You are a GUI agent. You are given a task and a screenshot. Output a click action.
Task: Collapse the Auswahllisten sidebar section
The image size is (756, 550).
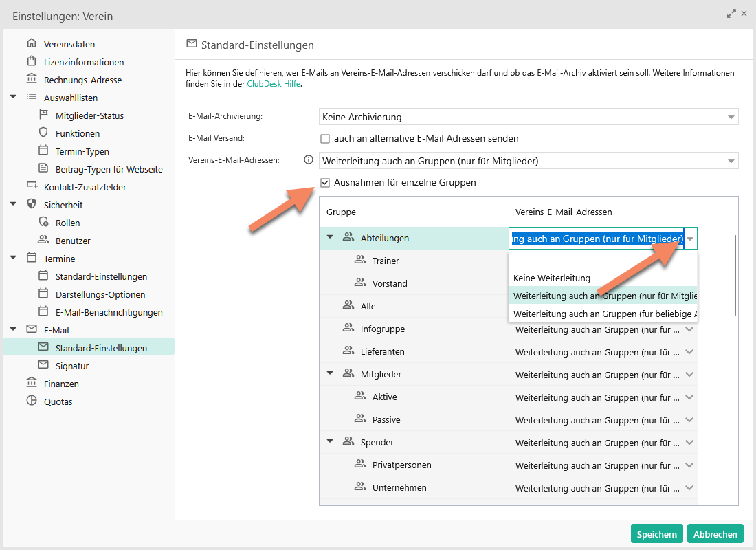(x=14, y=97)
